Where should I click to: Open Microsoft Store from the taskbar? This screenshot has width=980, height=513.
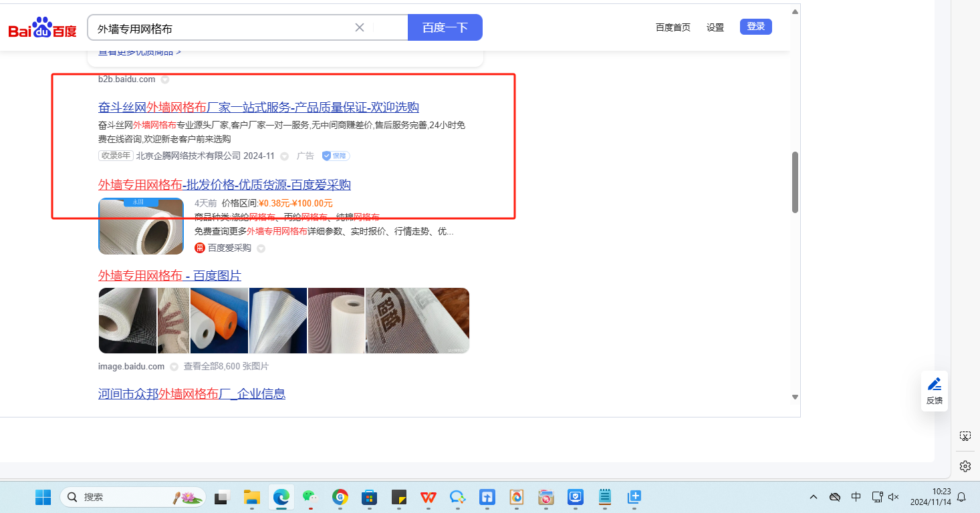(369, 497)
